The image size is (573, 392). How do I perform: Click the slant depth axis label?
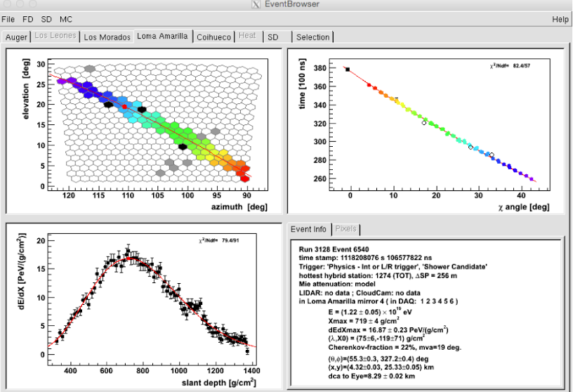(220, 381)
